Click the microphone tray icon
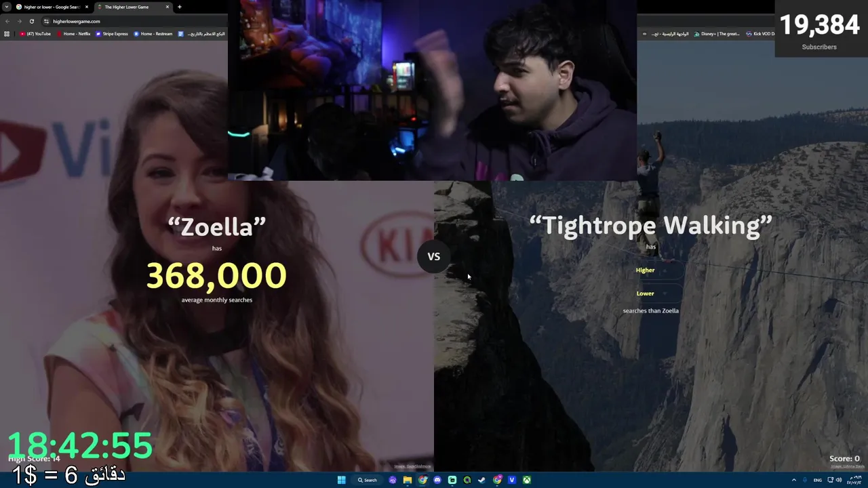This screenshot has height=488, width=868. [805, 480]
